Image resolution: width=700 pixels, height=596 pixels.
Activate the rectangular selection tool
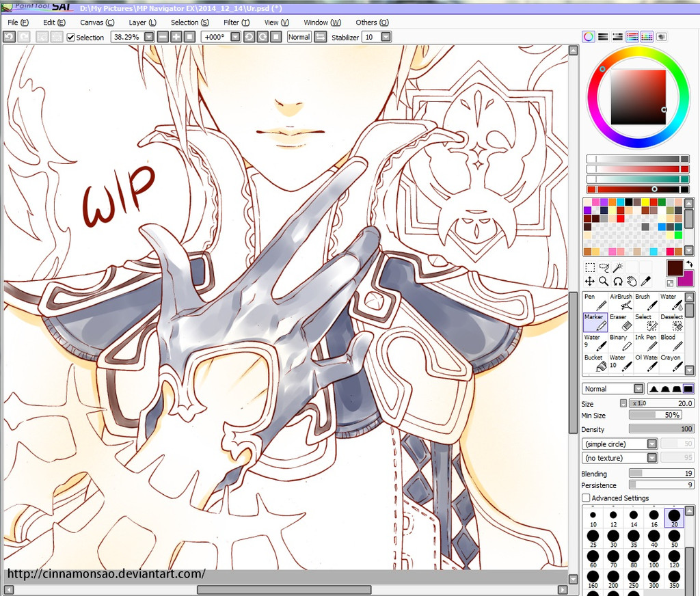tap(590, 267)
